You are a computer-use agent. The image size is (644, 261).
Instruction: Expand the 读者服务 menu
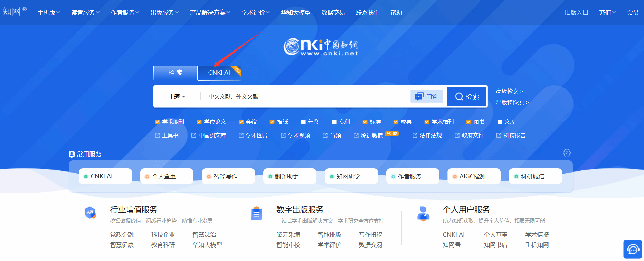pos(85,12)
